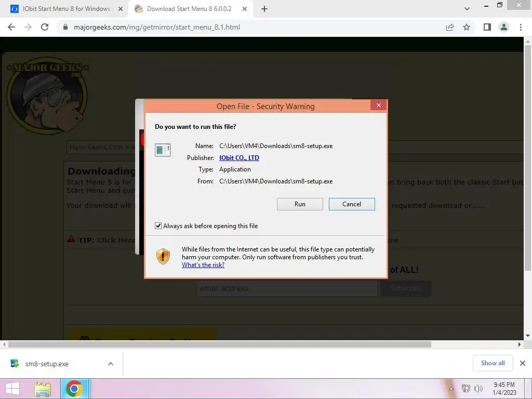Viewport: 532px width, 399px height.
Task: Go forward in Chrome
Action: pyautogui.click(x=28, y=27)
